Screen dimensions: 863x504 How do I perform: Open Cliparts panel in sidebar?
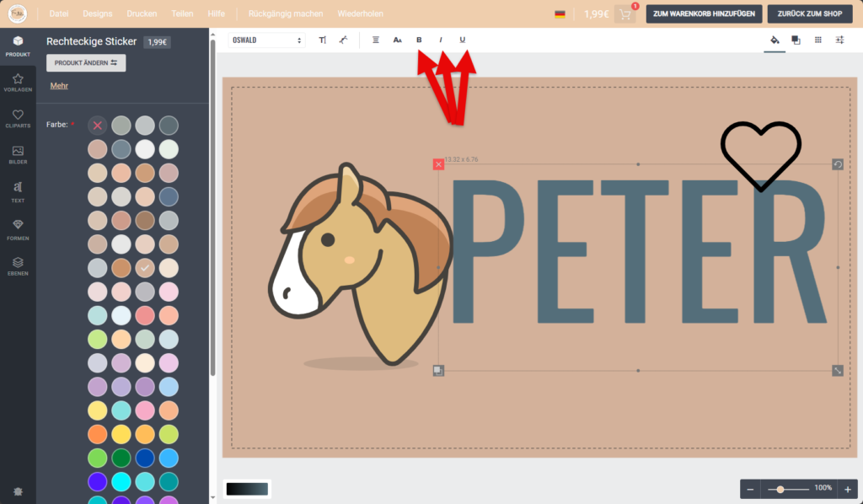(x=18, y=119)
